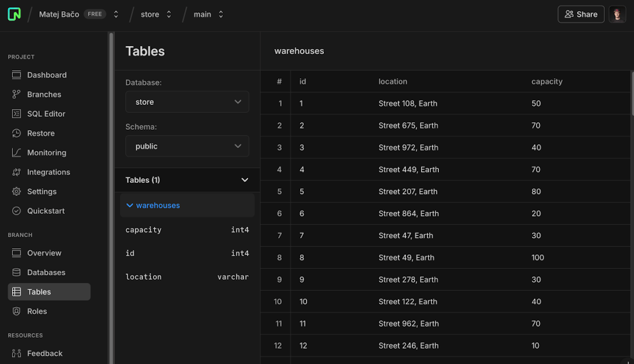The image size is (634, 364).
Task: Select the Monitoring chart icon
Action: [x=16, y=153]
